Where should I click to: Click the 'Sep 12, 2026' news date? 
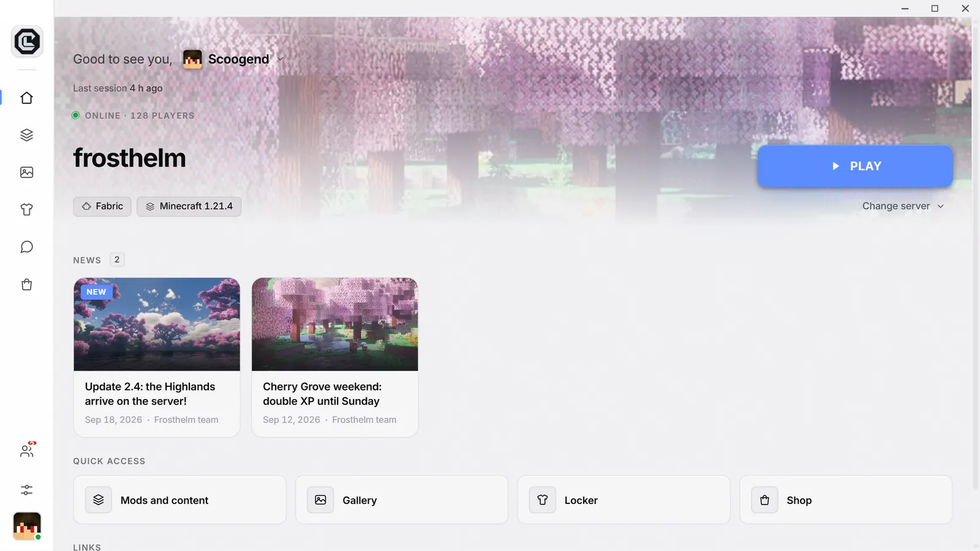(292, 420)
